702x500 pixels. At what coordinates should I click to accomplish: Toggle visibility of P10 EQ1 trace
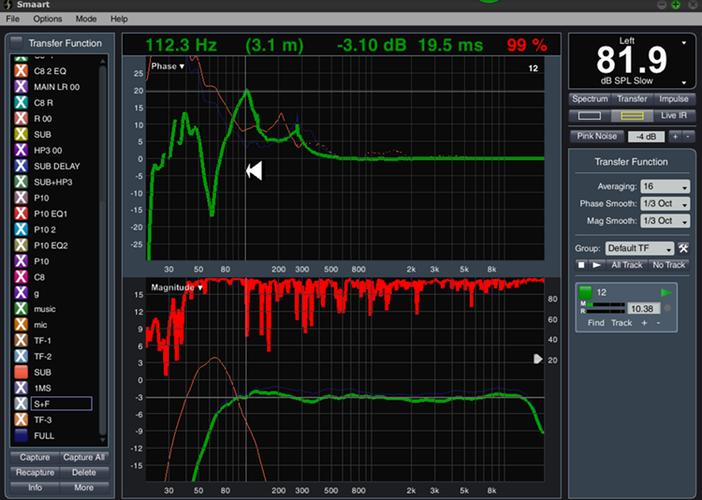coord(21,214)
